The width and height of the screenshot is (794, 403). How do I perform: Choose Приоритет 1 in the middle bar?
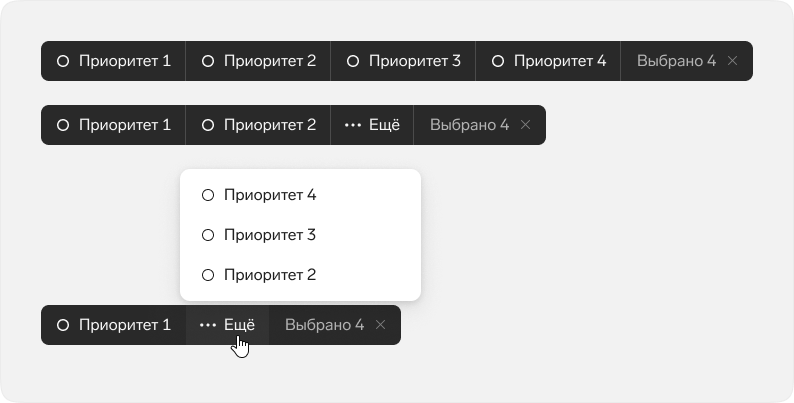click(x=113, y=125)
